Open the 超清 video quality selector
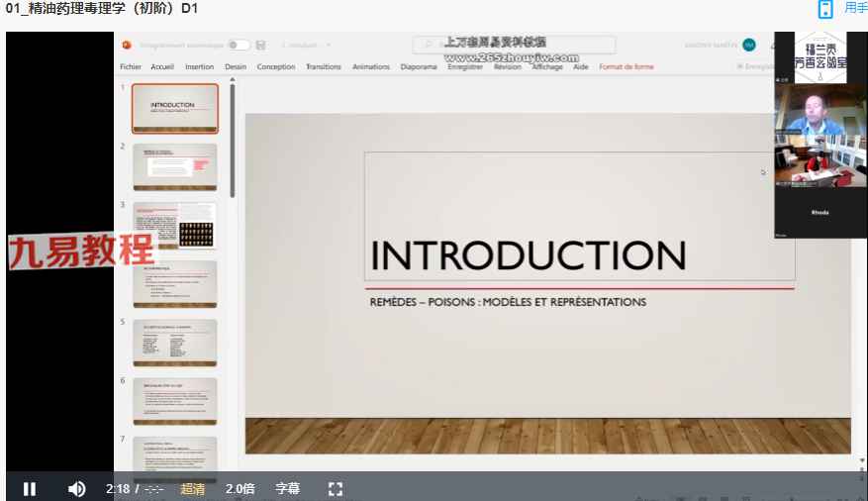This screenshot has height=501, width=868. (x=193, y=488)
